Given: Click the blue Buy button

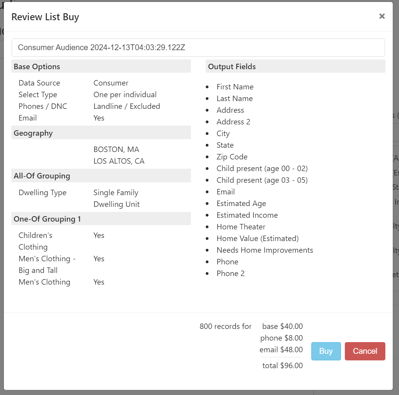Looking at the screenshot, I should point(326,351).
